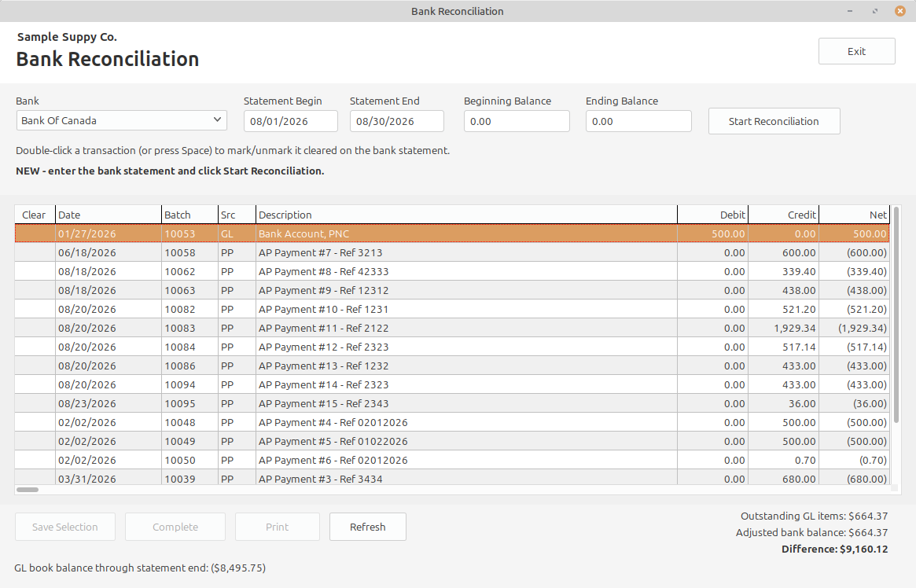
Task: Sort by the Src column header
Action: (x=237, y=215)
